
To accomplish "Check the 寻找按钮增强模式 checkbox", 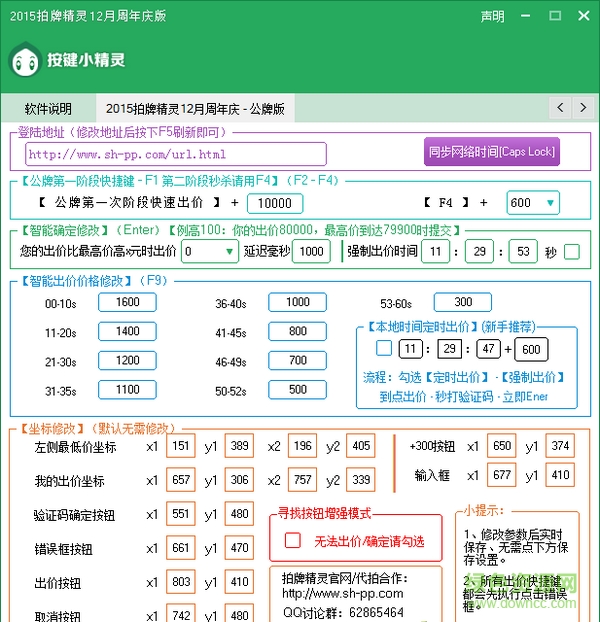I will tap(293, 540).
